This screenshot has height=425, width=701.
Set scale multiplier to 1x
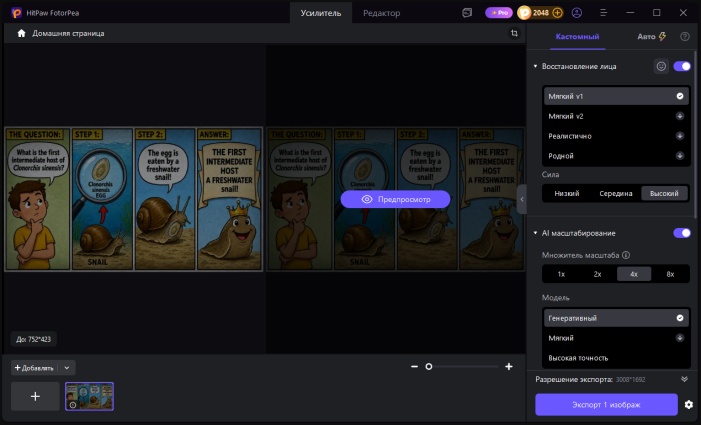[562, 274]
